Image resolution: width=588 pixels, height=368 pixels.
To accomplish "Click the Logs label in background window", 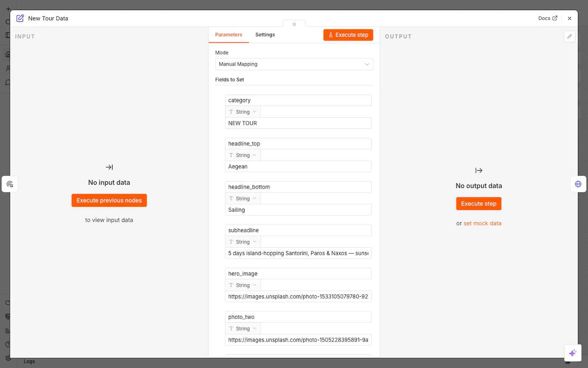I will pyautogui.click(x=29, y=361).
